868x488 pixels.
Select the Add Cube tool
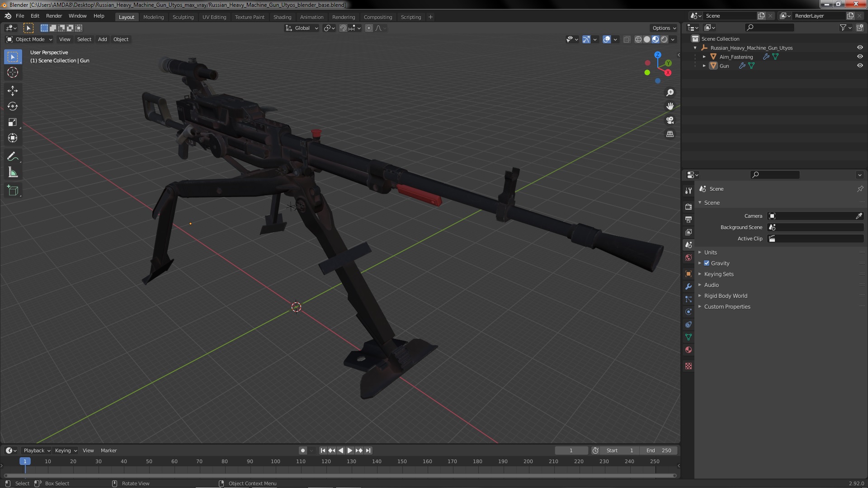13,191
